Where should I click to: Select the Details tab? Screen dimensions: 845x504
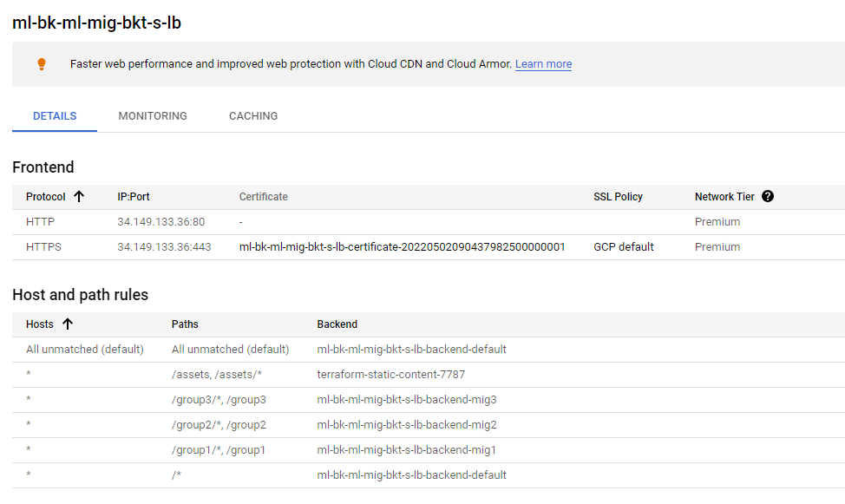click(55, 115)
